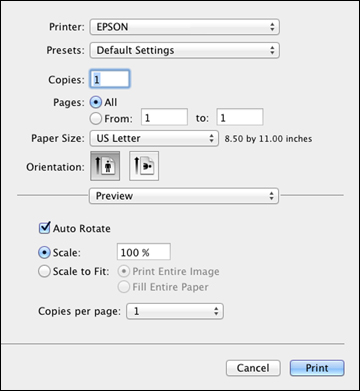Focus the Copies input field
Image resolution: width=360 pixels, height=391 pixels.
point(110,79)
